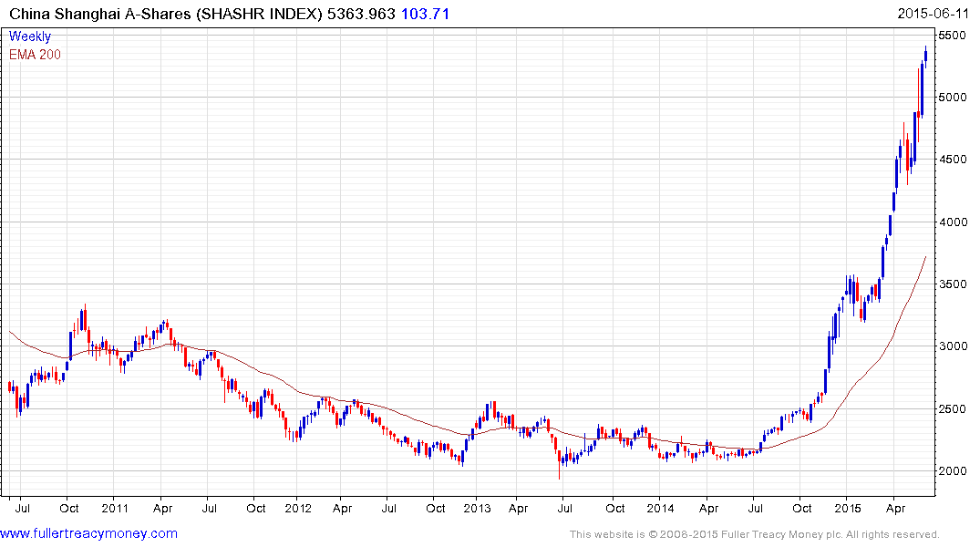Click the date '2015-06-11' at top right
The height and width of the screenshot is (547, 980).
click(x=934, y=14)
